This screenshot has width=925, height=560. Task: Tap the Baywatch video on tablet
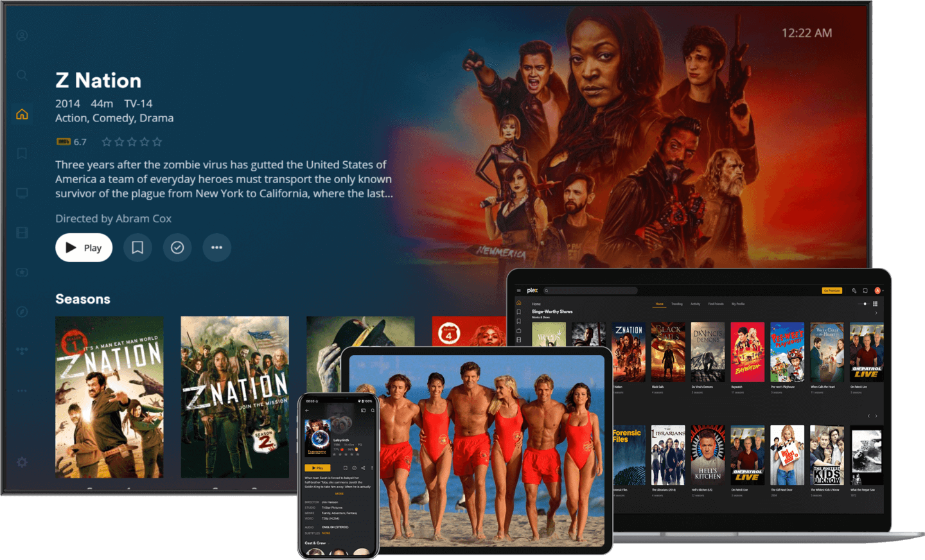pos(477,451)
